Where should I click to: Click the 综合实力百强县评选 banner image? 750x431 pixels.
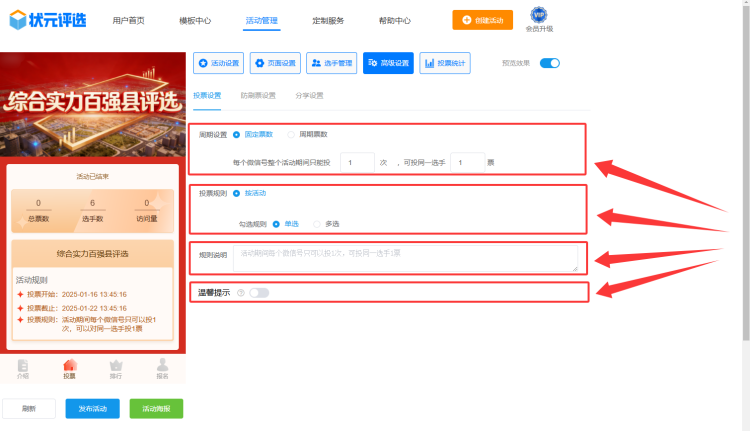point(93,105)
